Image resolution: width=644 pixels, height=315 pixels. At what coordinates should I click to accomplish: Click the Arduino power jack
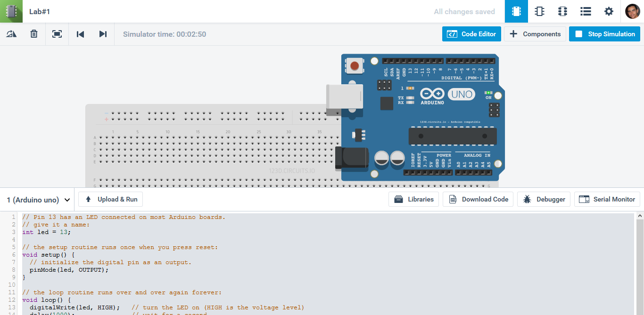(x=351, y=158)
